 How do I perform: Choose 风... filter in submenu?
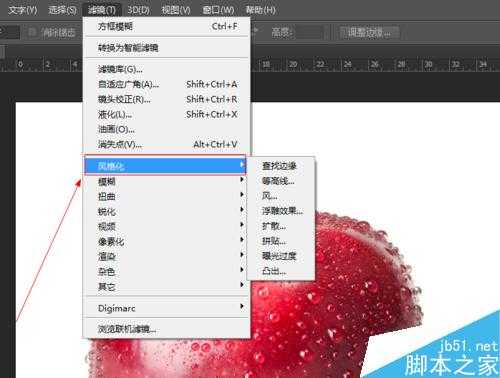[x=281, y=196]
